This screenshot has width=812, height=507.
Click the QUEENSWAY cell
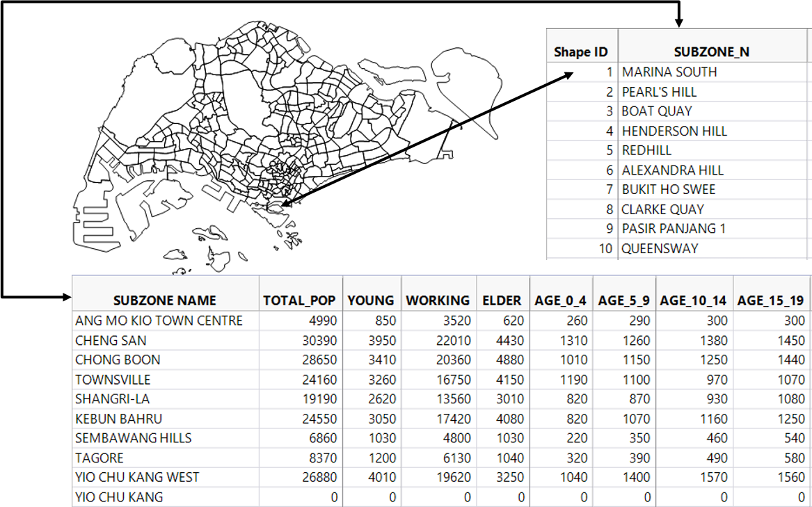tap(712, 248)
